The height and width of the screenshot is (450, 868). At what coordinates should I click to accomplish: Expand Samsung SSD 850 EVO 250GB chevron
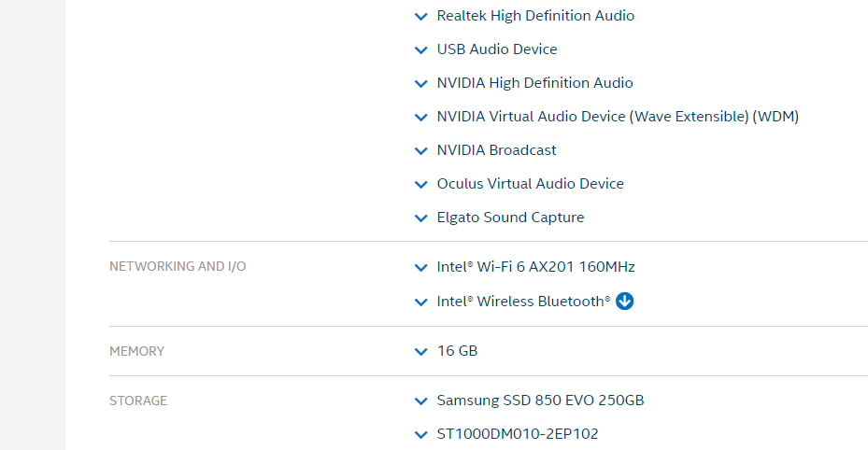420,401
